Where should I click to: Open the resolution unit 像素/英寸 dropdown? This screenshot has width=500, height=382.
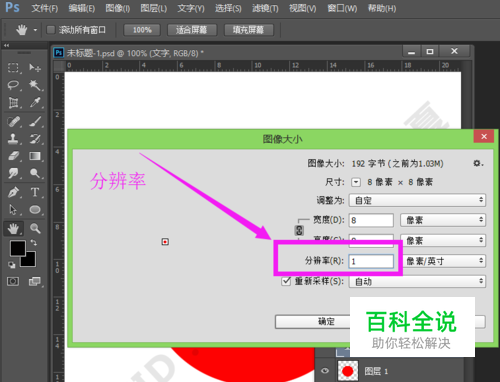pyautogui.click(x=444, y=261)
